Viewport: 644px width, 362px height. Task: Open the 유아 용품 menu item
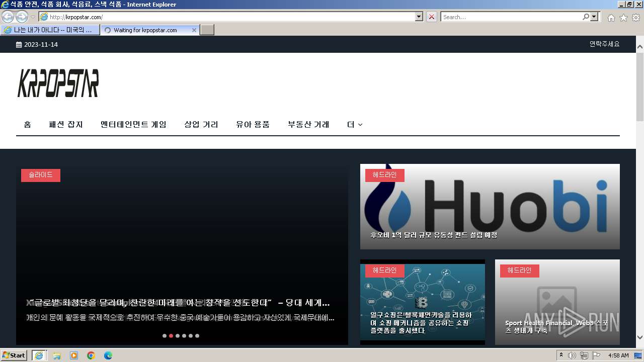pos(253,124)
